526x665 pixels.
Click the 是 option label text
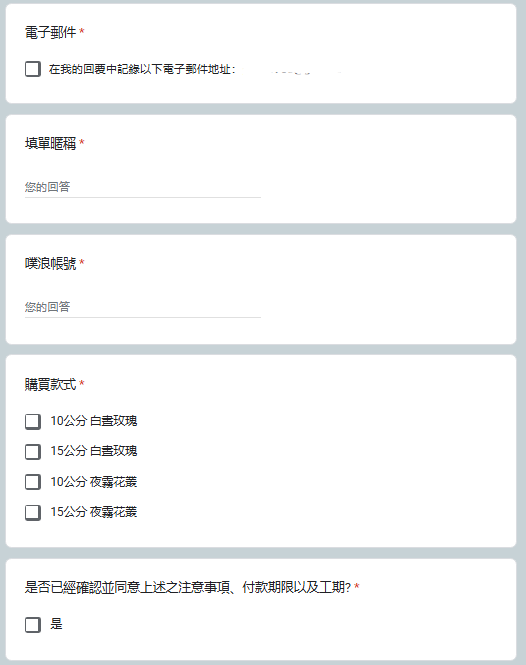pyautogui.click(x=56, y=624)
